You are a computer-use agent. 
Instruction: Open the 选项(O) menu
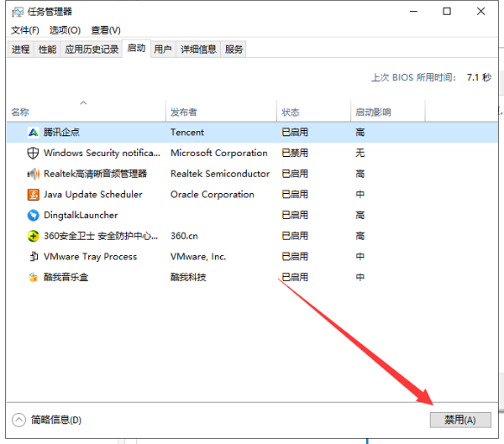65,30
